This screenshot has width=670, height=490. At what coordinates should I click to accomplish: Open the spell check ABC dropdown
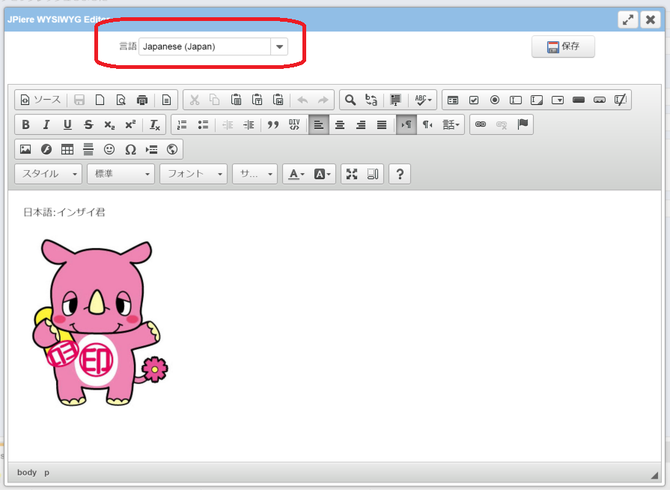423,100
